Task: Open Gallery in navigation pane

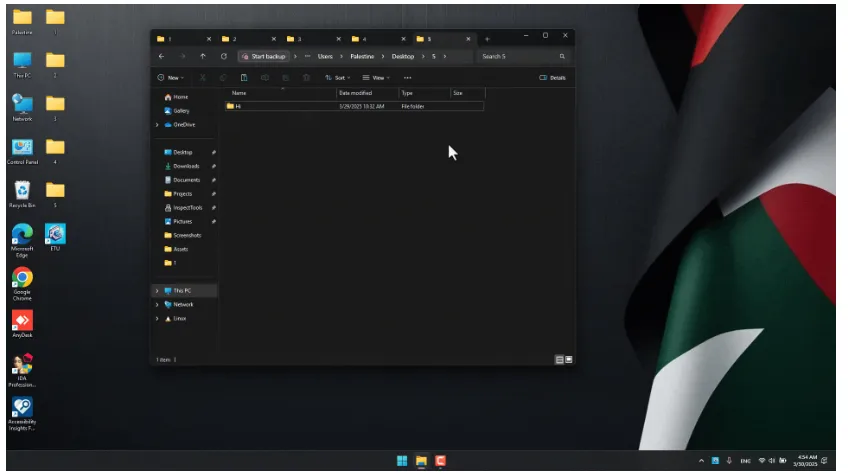Action: [x=177, y=111]
